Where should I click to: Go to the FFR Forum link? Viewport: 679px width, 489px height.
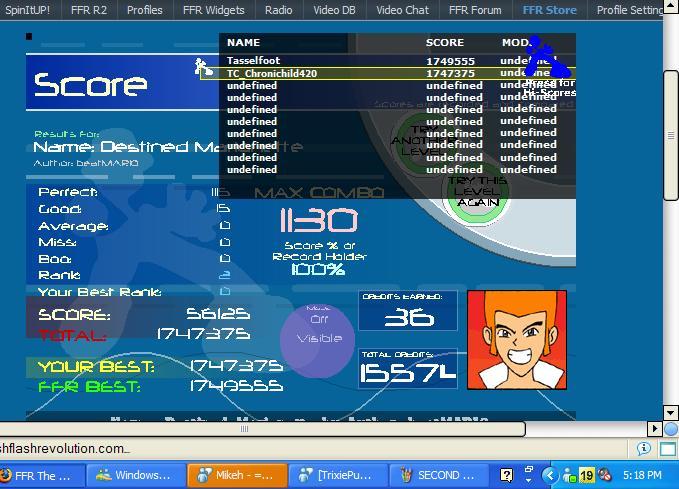pos(475,10)
